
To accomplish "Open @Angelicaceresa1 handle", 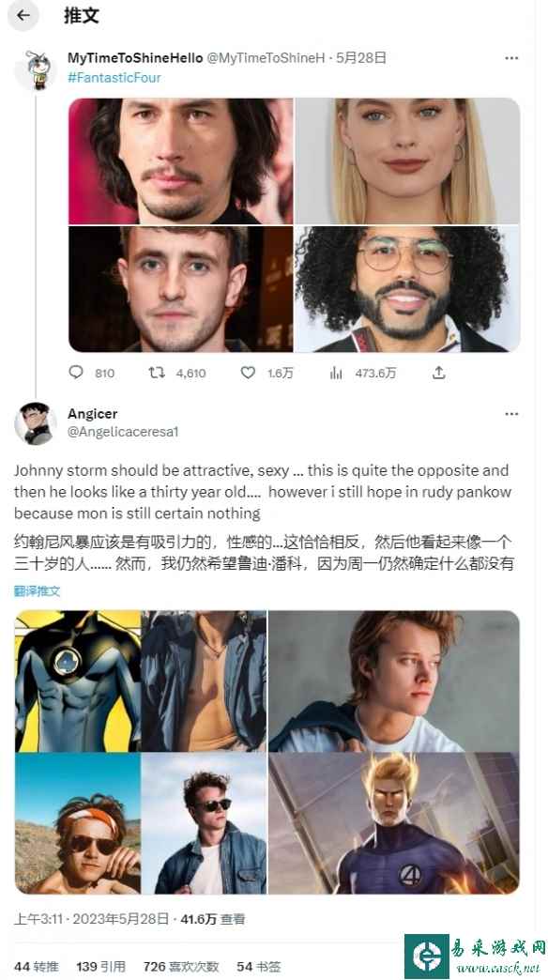I will 123,432.
